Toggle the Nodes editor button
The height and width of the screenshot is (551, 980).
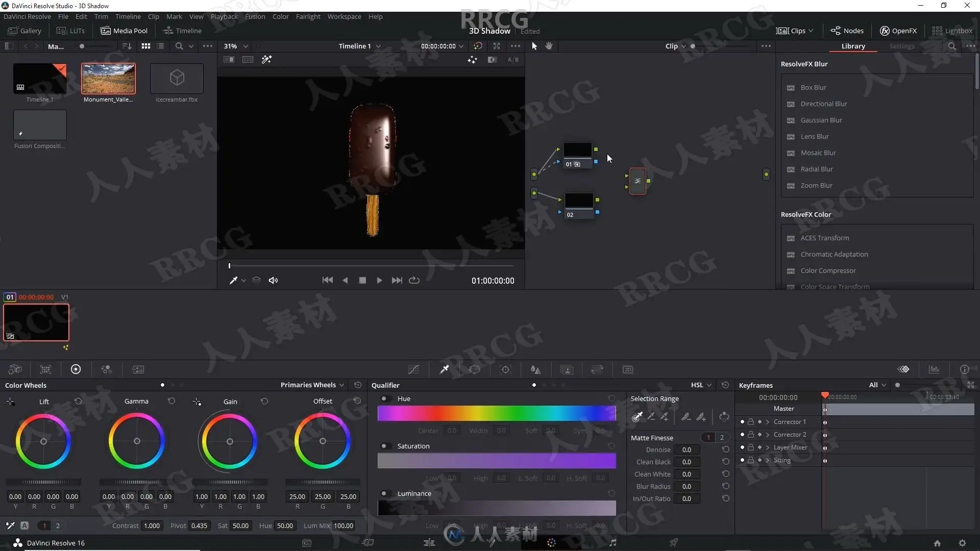847,31
